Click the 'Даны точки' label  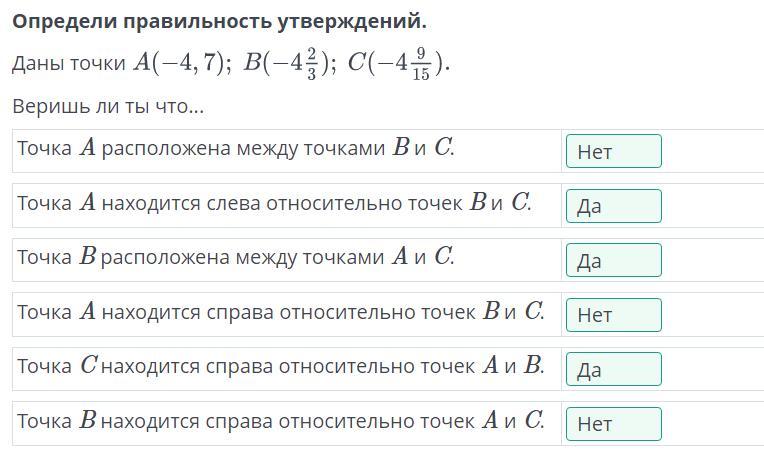(x=69, y=63)
